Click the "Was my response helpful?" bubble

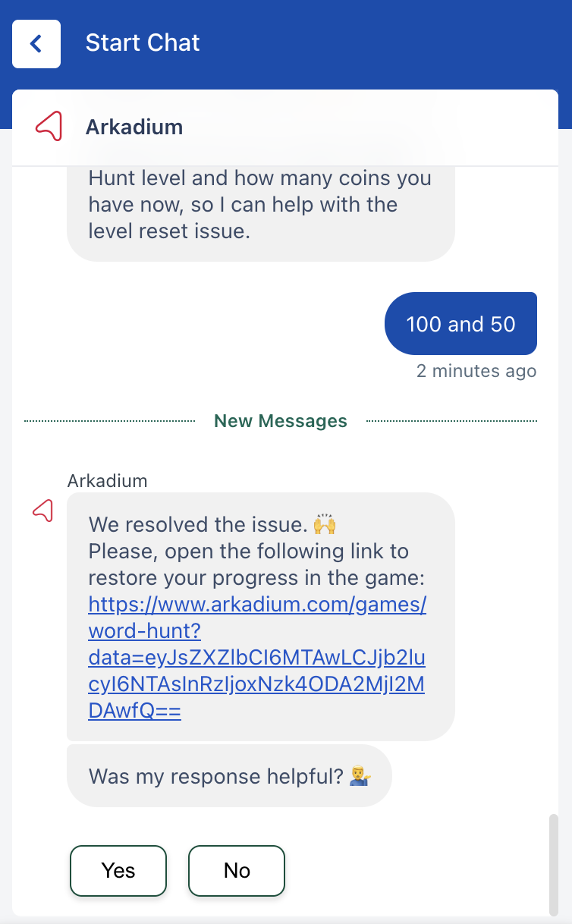point(229,776)
